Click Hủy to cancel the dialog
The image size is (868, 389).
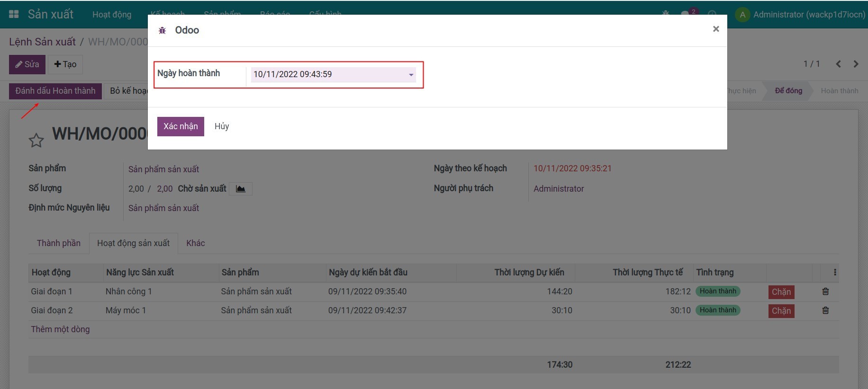tap(222, 126)
